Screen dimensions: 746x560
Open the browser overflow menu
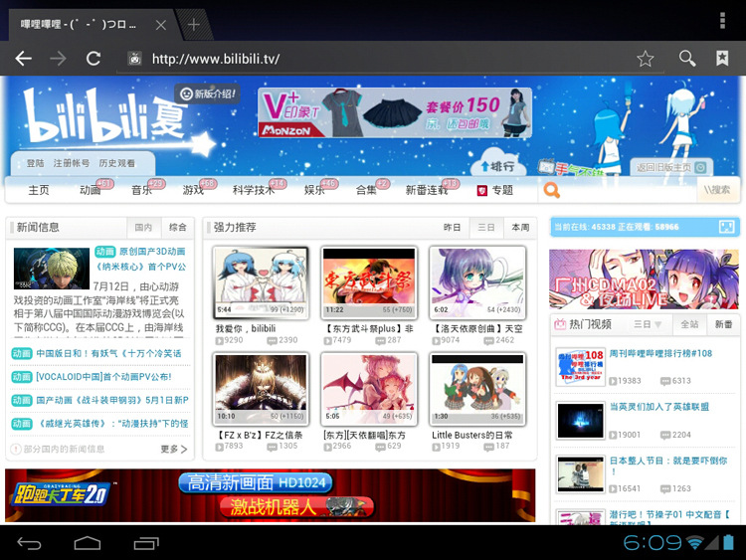click(722, 21)
